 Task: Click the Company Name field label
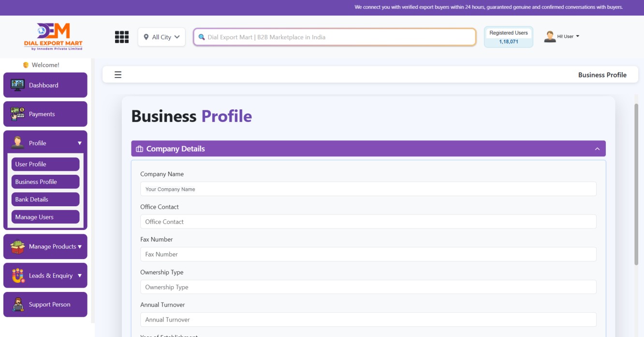click(162, 174)
